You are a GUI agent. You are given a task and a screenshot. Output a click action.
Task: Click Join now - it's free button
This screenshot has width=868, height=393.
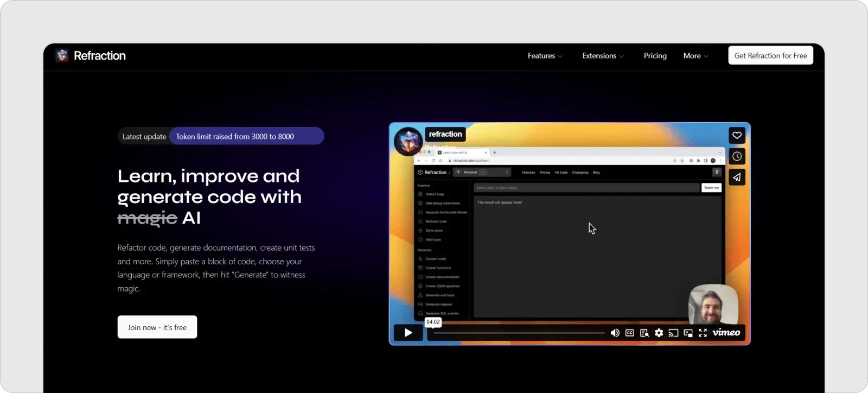click(157, 327)
